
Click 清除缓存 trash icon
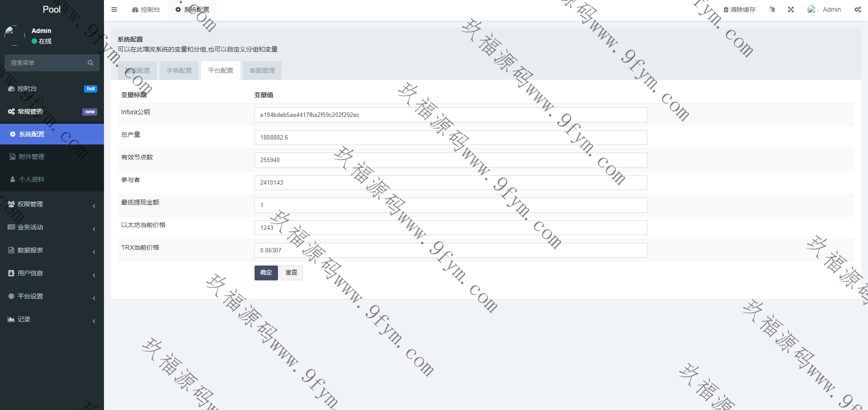726,9
